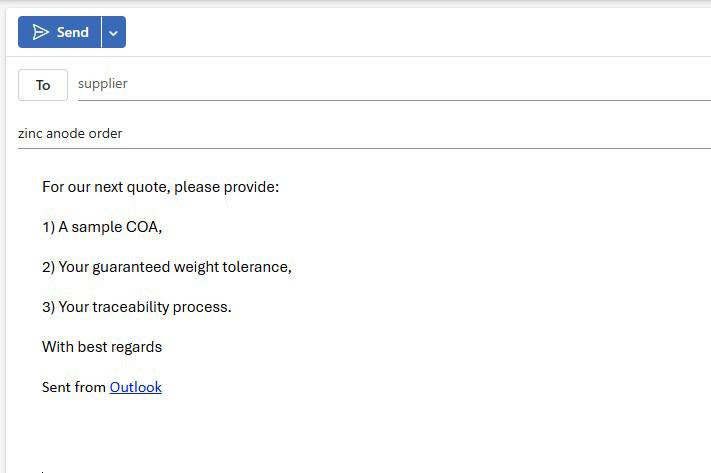Open the To recipients picker button

coord(43,85)
